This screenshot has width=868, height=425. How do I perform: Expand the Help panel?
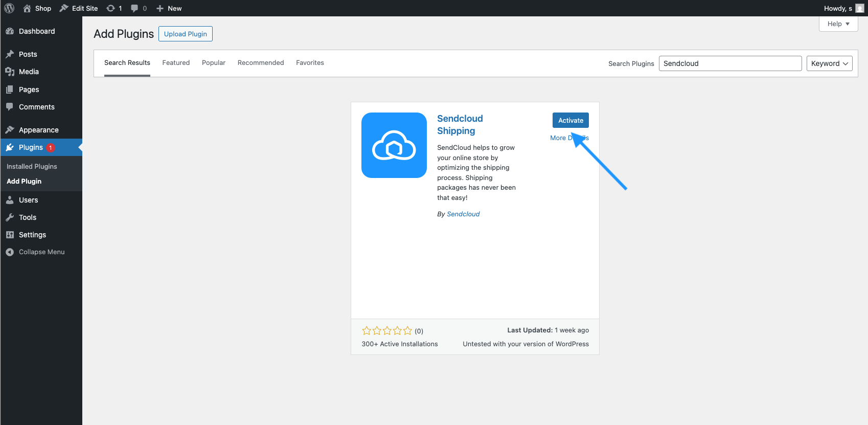click(x=838, y=24)
